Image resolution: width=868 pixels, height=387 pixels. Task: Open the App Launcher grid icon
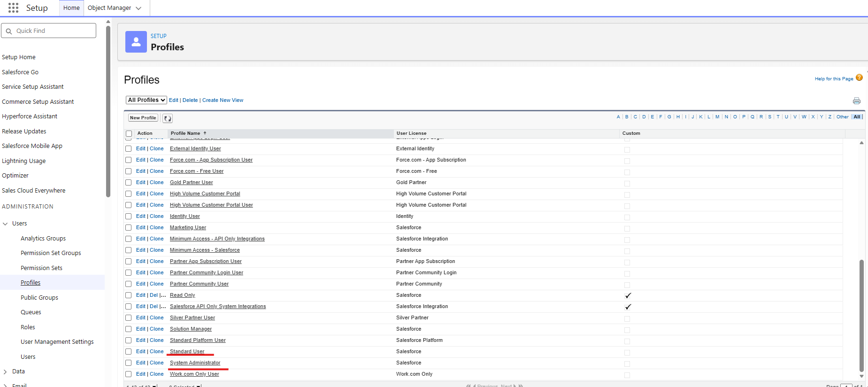coord(14,8)
